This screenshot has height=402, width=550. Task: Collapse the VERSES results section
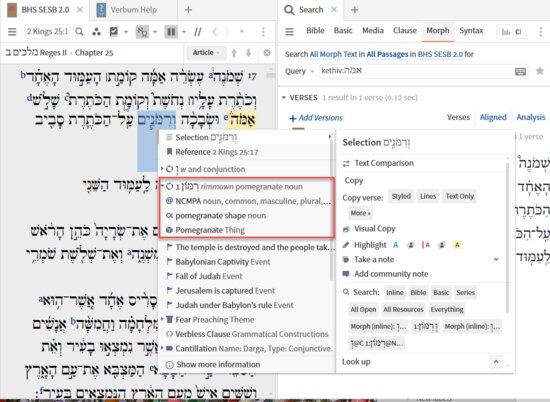coord(284,98)
